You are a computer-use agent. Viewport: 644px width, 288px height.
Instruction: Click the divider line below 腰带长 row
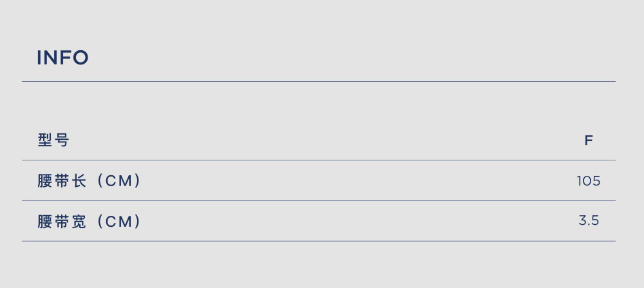click(x=319, y=200)
